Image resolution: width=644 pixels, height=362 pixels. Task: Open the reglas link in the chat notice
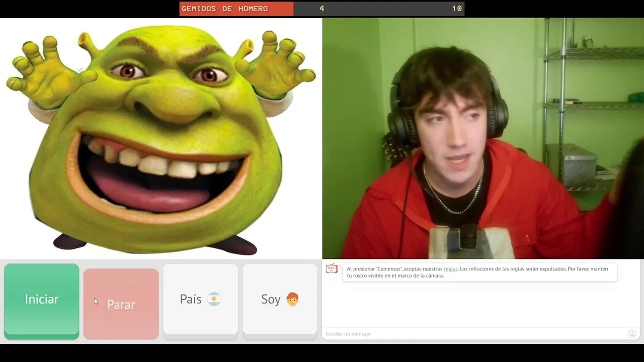tap(451, 269)
